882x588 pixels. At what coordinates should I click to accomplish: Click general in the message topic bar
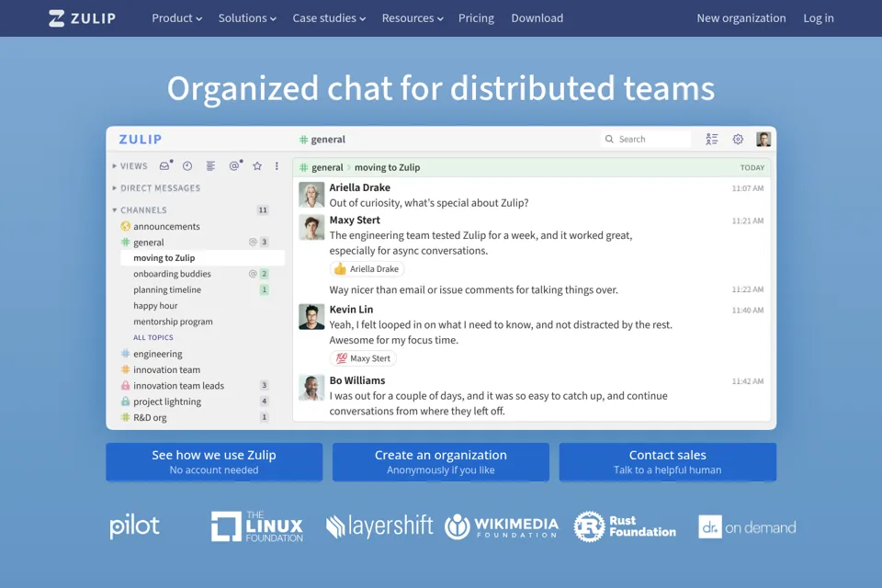327,167
